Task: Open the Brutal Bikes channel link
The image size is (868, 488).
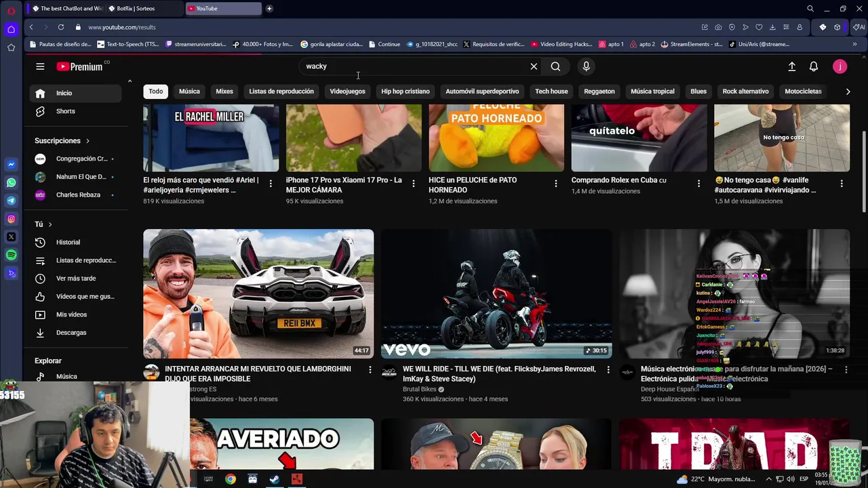Action: pyautogui.click(x=420, y=390)
